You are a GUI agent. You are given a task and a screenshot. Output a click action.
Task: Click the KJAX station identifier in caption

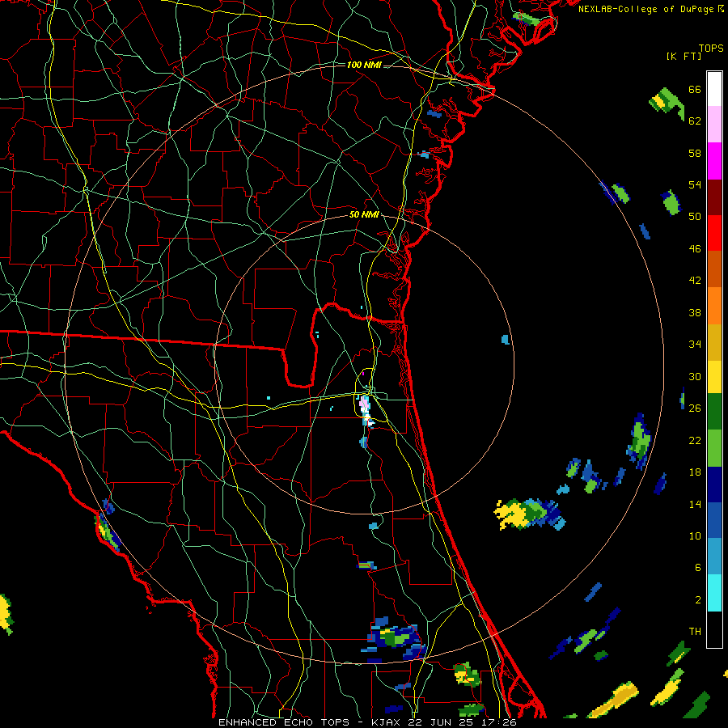coord(387,722)
